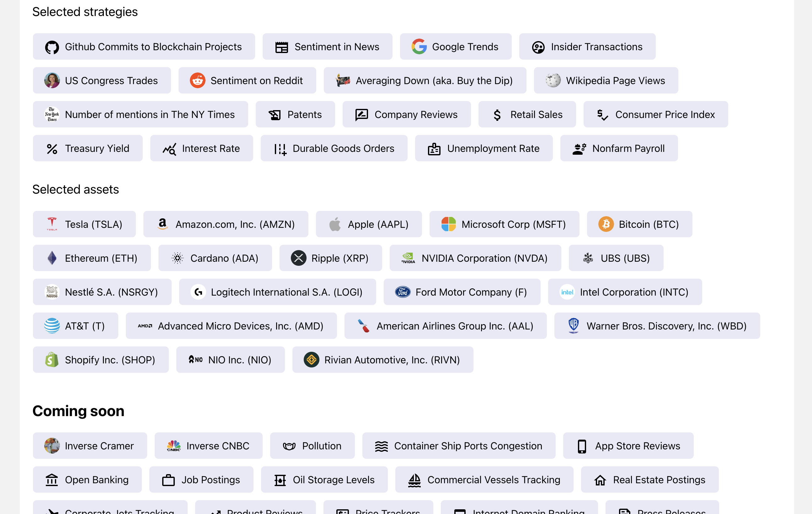Select the Patents strategy chip
812x514 pixels.
pos(295,115)
